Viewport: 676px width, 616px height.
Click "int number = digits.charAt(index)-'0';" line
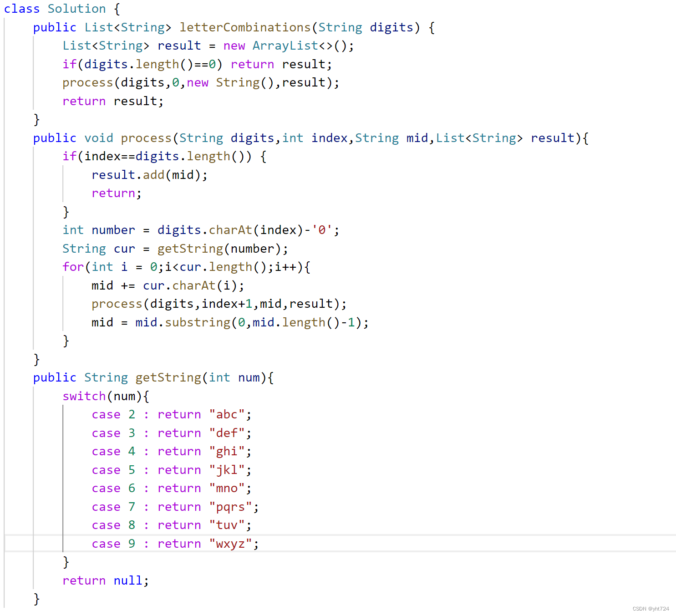[201, 230]
